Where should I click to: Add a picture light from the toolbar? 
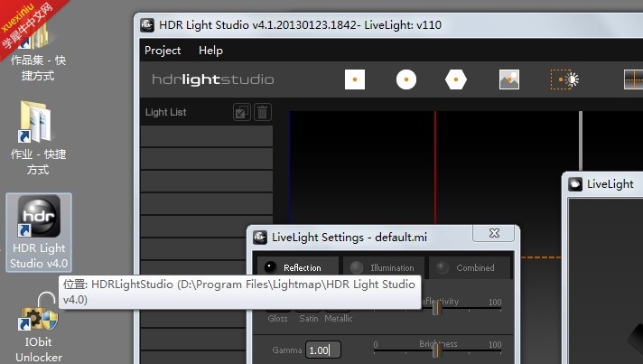[509, 79]
